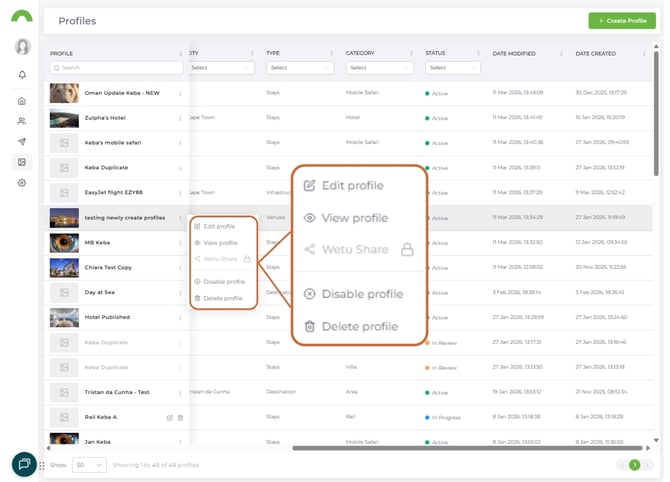Click page 1 in pagination
This screenshot has height=482, width=670.
(634, 465)
